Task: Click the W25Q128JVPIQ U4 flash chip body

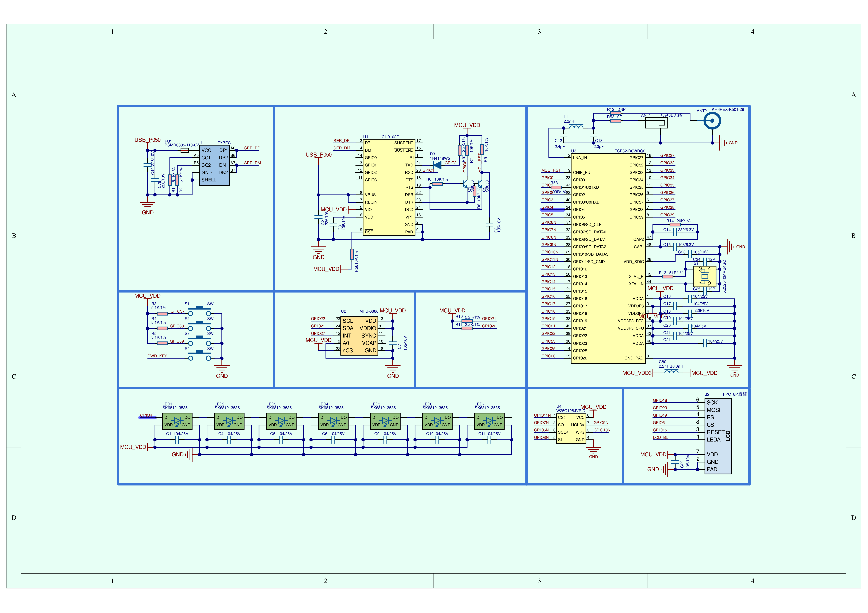Action: (571, 429)
